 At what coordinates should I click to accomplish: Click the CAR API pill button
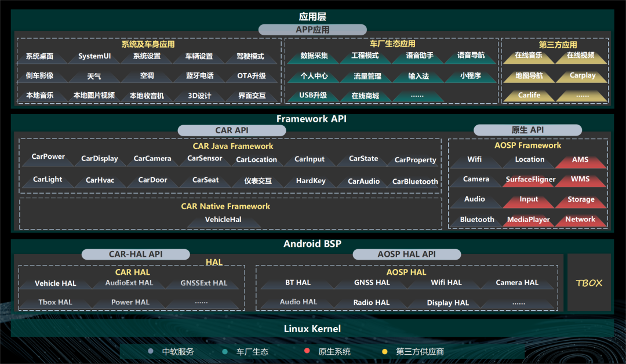(231, 130)
